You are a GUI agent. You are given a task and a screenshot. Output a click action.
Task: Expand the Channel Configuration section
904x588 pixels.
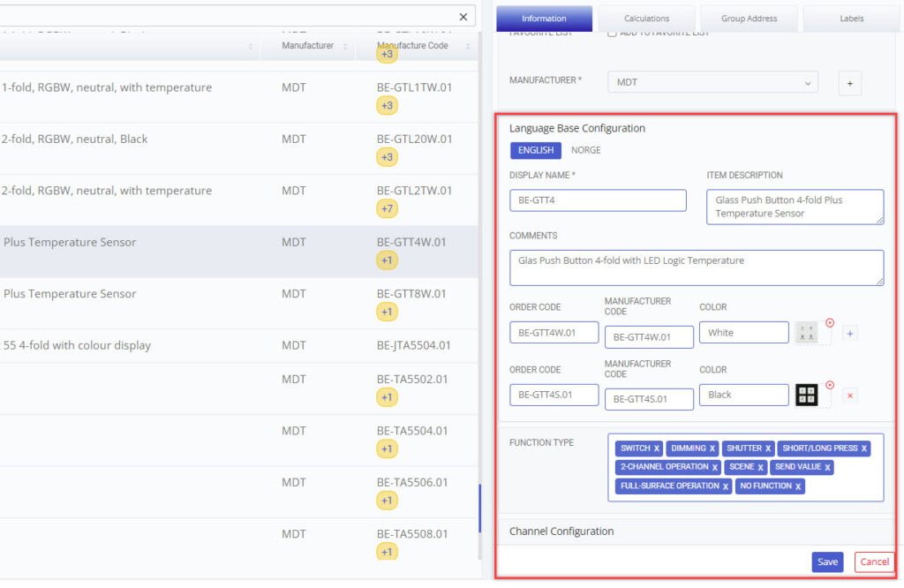pos(697,531)
